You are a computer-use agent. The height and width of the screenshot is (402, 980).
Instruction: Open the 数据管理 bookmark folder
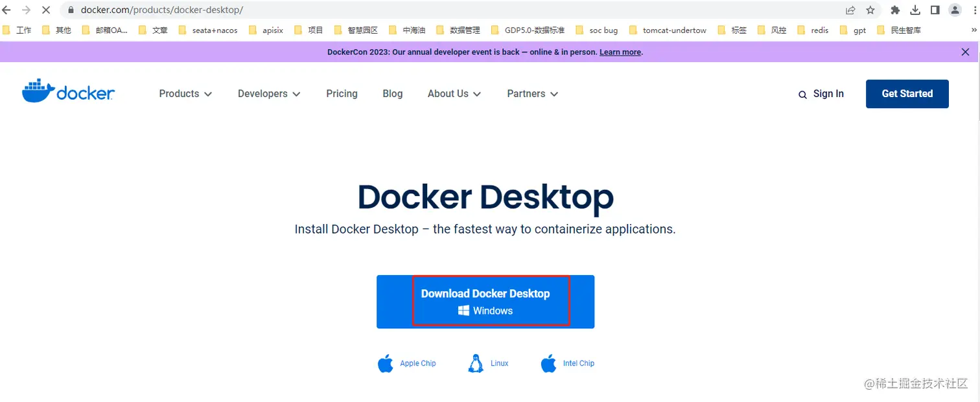tap(458, 30)
